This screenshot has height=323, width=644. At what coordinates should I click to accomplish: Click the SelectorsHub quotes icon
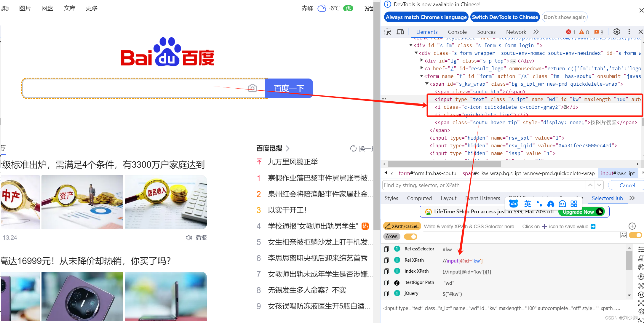[641, 295]
